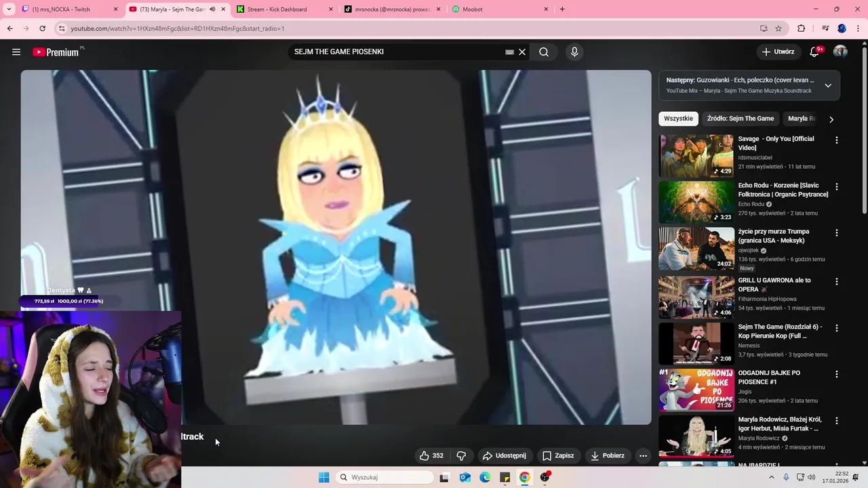
Task: Open Savage Only You video title
Action: (776, 143)
